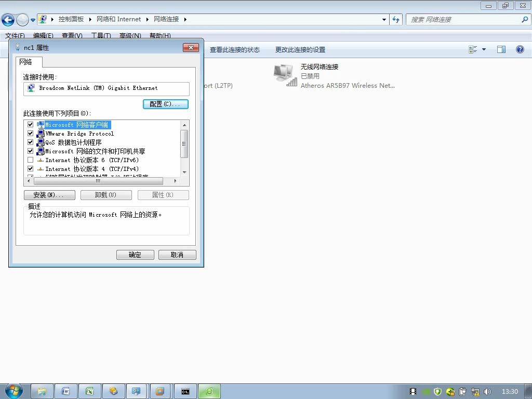Click the horizontal scroll left arrow
This screenshot has height=399, width=532.
tap(29, 181)
